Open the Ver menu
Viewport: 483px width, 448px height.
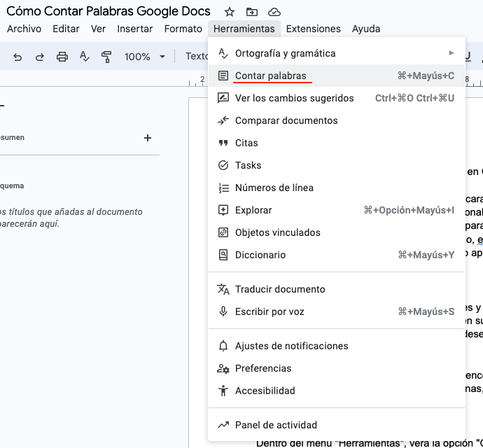click(98, 29)
